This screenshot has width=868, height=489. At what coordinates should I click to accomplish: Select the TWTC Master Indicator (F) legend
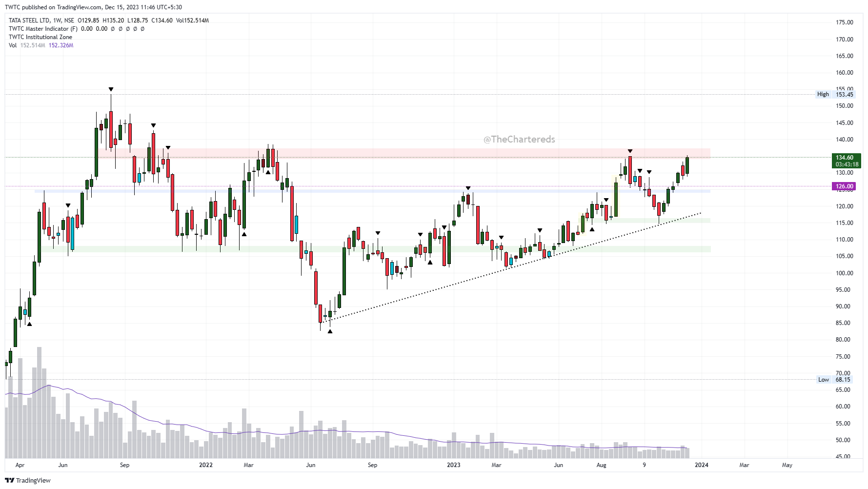tap(43, 29)
